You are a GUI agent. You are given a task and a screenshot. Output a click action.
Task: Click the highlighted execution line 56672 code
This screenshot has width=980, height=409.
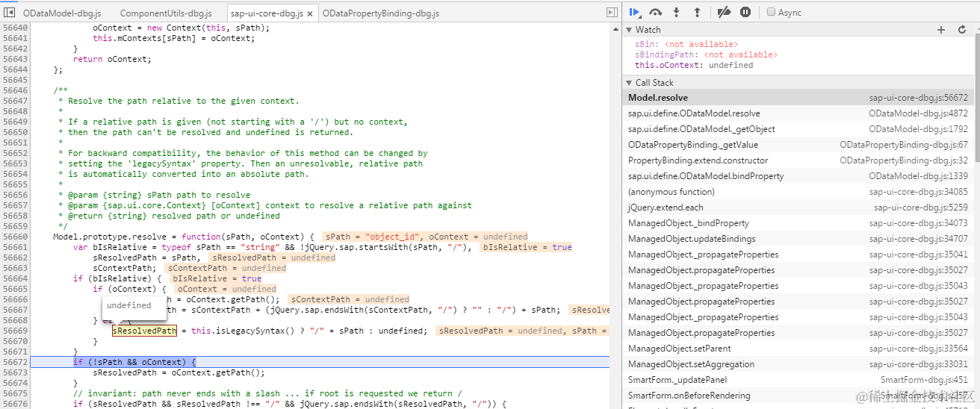(x=134, y=362)
